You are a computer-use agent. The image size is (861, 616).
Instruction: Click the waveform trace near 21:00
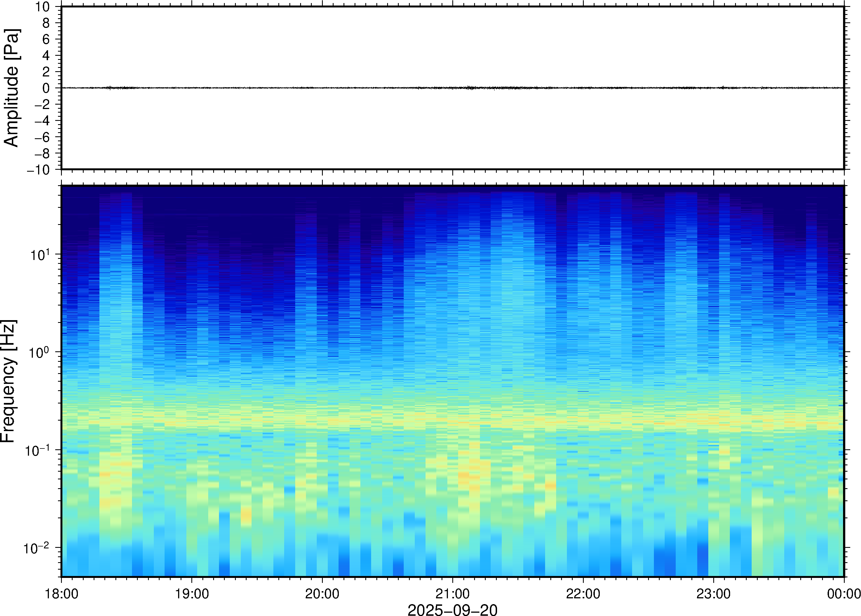[x=452, y=87]
